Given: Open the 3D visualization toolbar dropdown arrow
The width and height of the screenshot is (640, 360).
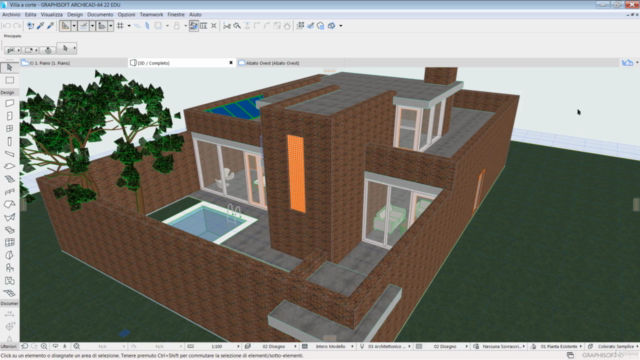Looking at the screenshot, I should click(x=341, y=26).
